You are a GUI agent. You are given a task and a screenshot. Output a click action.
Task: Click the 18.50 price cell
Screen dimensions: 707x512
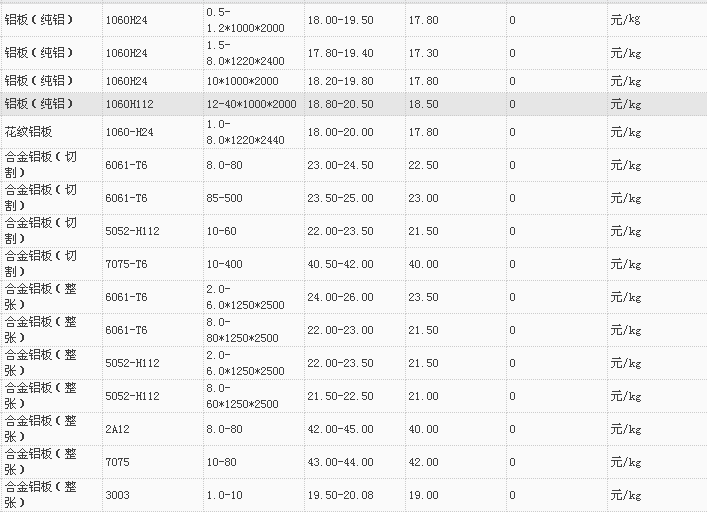pos(424,104)
